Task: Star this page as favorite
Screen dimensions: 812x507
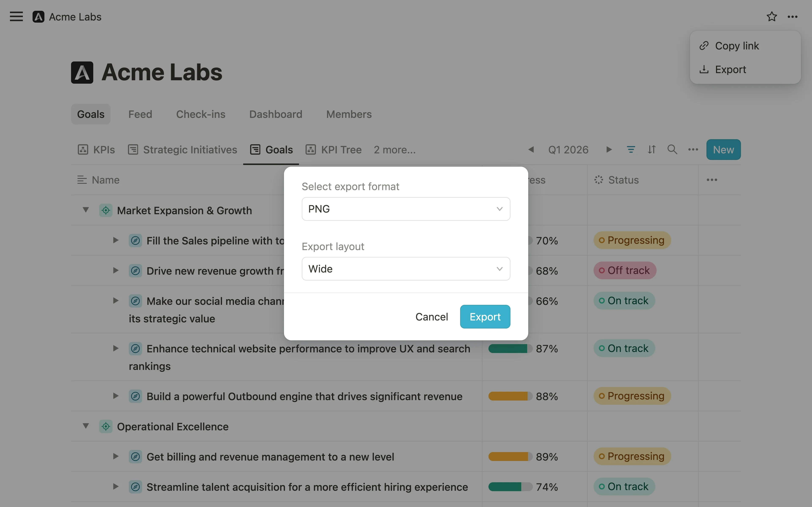Action: [771, 16]
